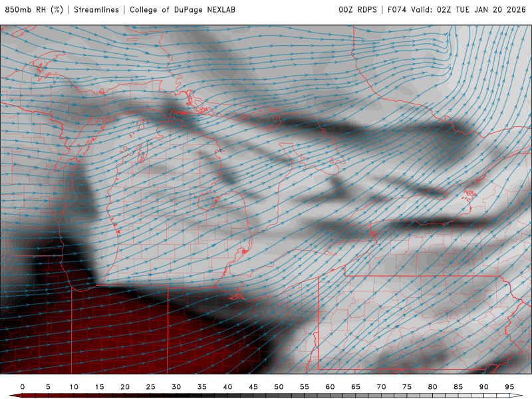Click the colorbar label '85'

pos(458,387)
